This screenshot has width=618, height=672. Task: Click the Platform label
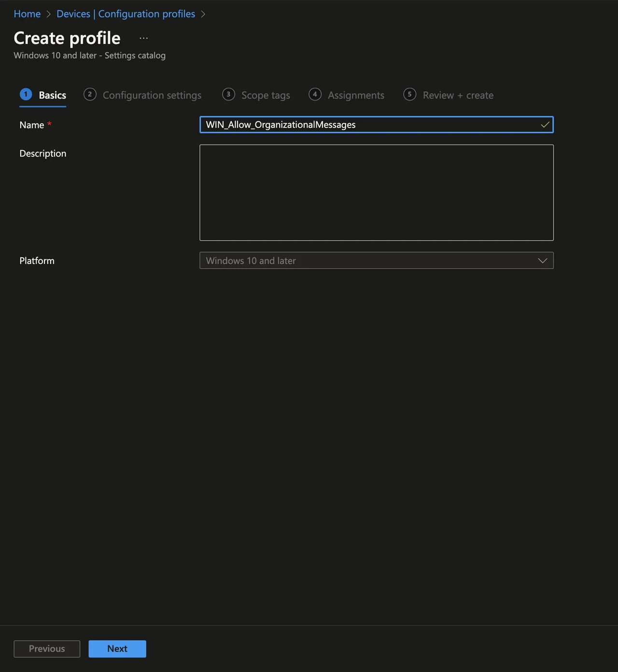[x=37, y=261]
